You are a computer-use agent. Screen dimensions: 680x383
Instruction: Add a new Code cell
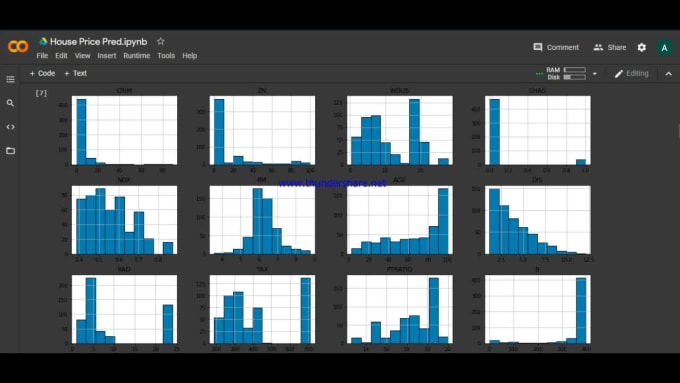click(42, 73)
